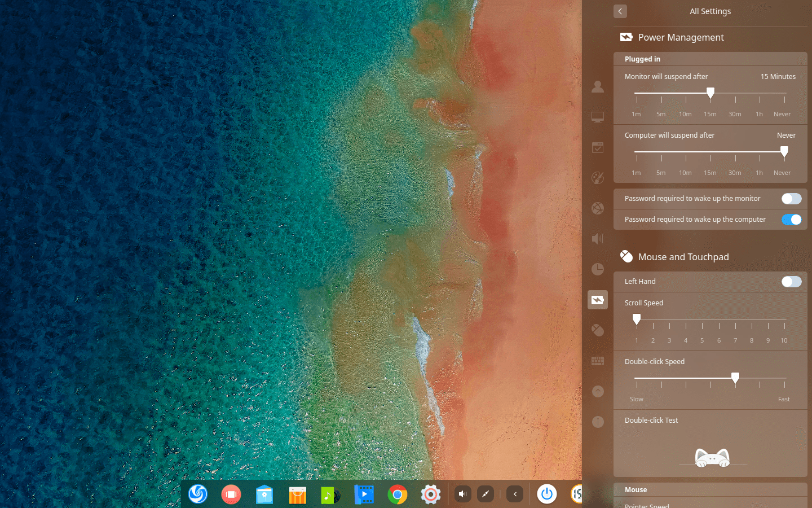This screenshot has height=508, width=812.
Task: Open Keyboard settings from the sidebar
Action: click(x=597, y=361)
